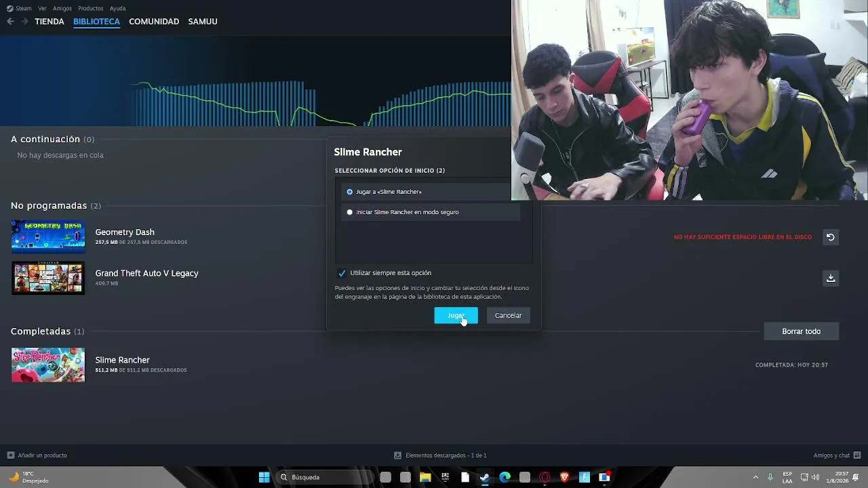Open Opera browser from taskbar
The height and width of the screenshot is (488, 868).
pyautogui.click(x=545, y=477)
